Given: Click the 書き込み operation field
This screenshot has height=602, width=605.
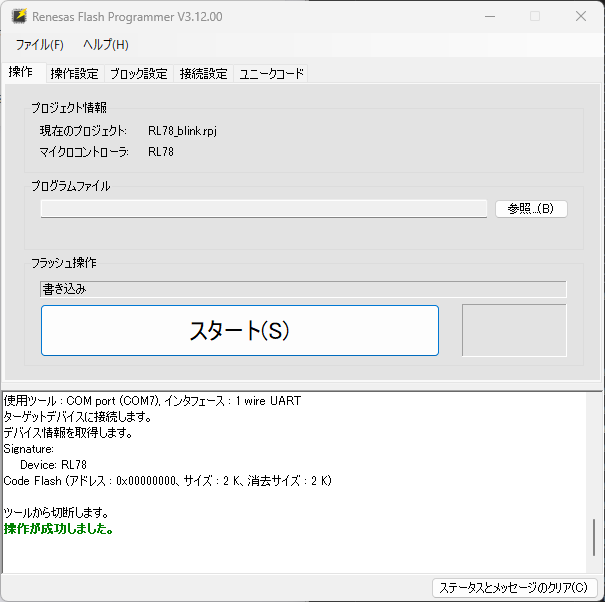Looking at the screenshot, I should pos(303,289).
